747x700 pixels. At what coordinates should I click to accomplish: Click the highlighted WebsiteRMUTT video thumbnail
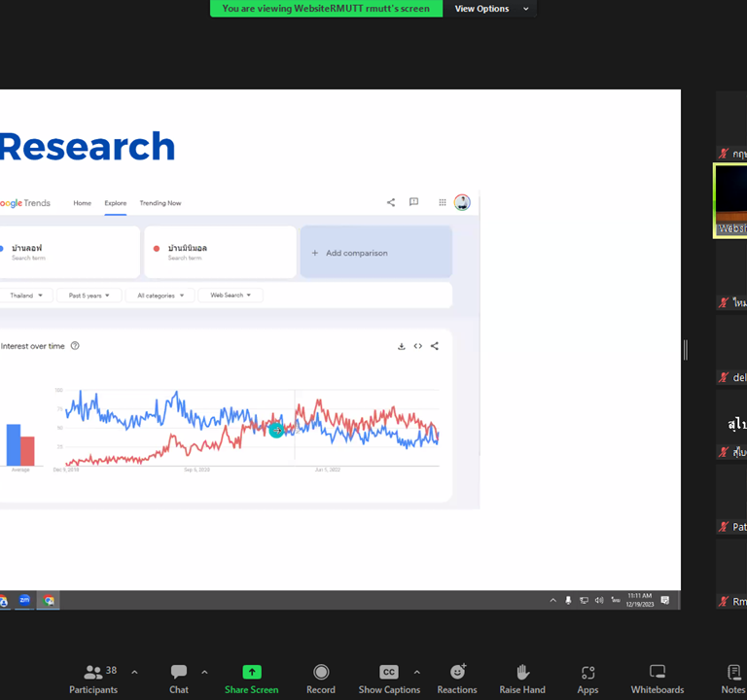[730, 200]
